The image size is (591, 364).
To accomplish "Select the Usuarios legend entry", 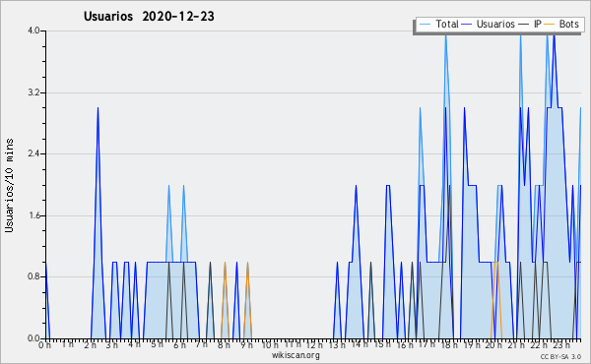I will (489, 24).
